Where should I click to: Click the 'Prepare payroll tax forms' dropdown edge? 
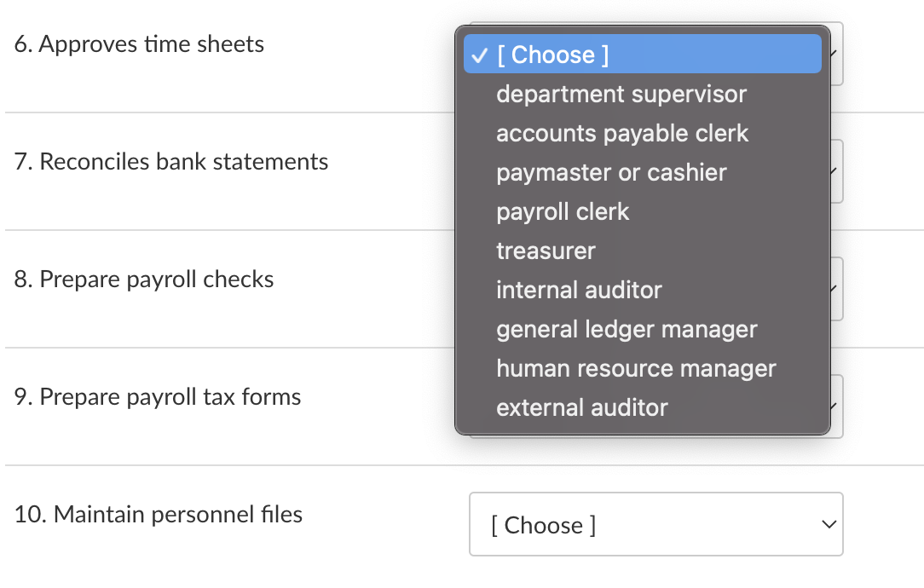pos(837,406)
